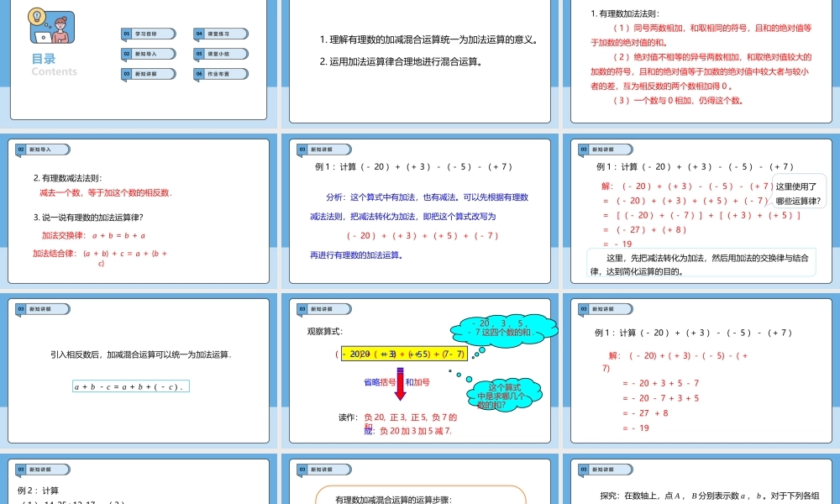Screen dimensions: 840x504
Task: Click the text 负20加3加5减7
Action: coord(416,431)
